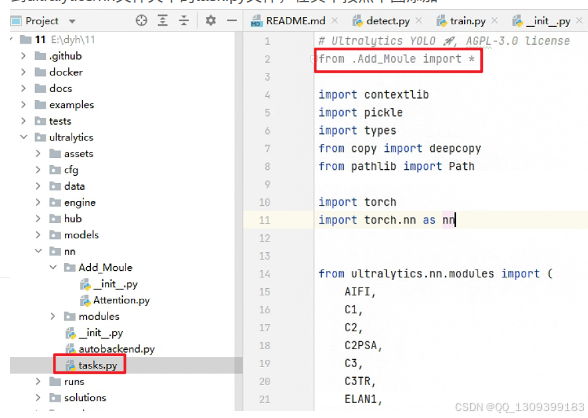Click line number 11 in the gutter
This screenshot has height=418, width=588.
pos(264,220)
